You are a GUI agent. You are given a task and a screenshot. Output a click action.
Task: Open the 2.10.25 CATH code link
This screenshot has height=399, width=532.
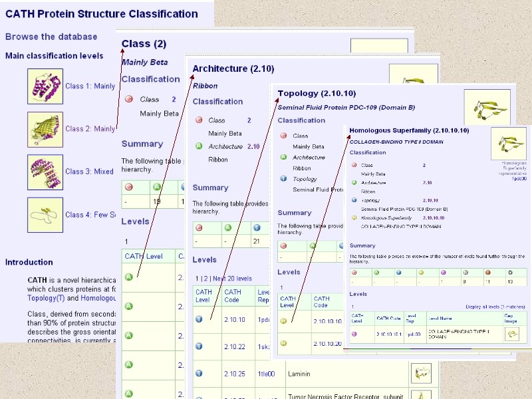tap(235, 374)
